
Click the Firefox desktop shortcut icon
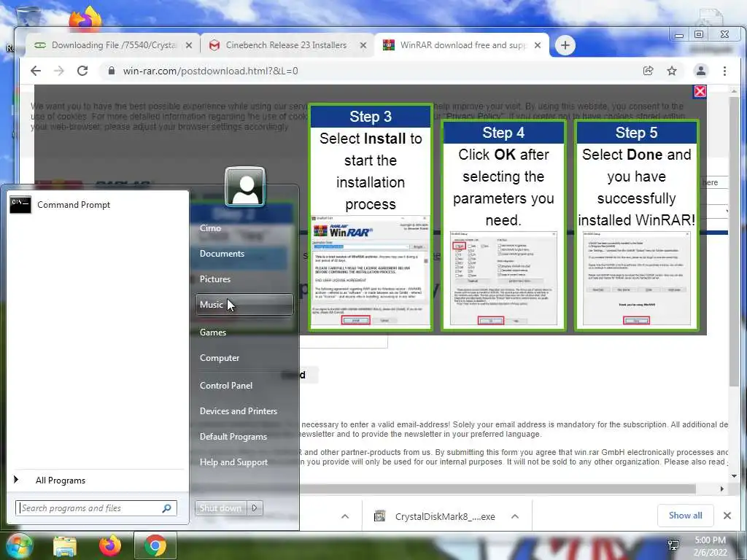tap(86, 18)
